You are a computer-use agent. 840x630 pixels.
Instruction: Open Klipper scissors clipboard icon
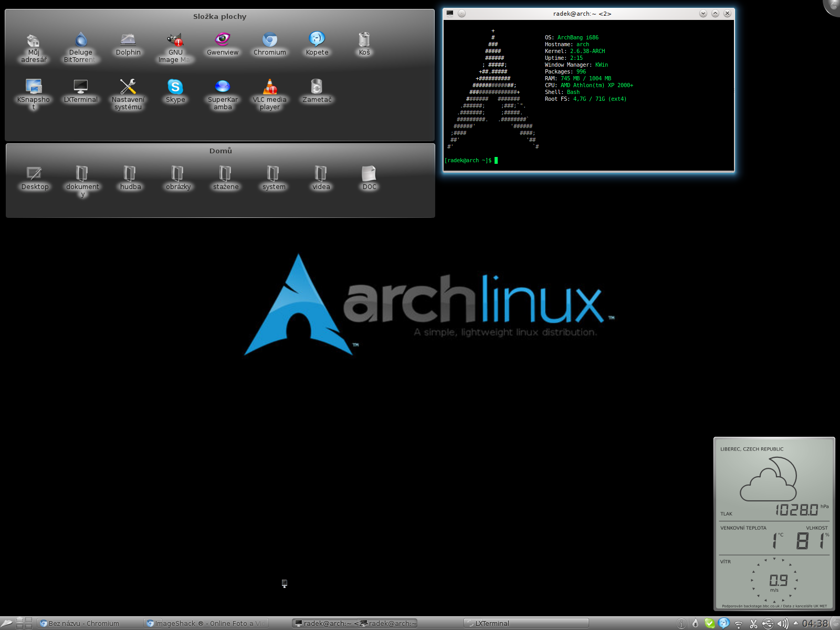click(x=753, y=623)
